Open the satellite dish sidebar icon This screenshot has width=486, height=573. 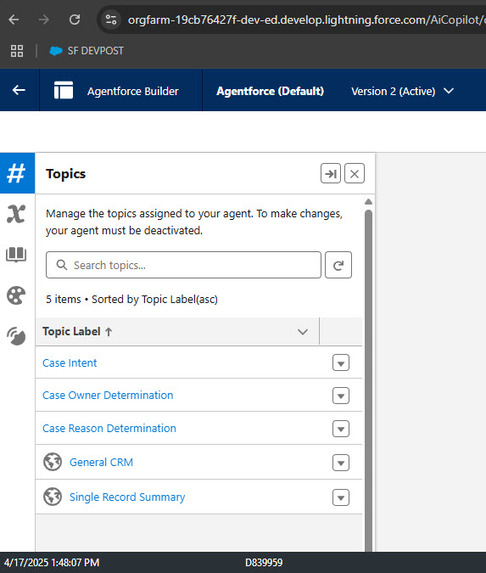coord(16,336)
